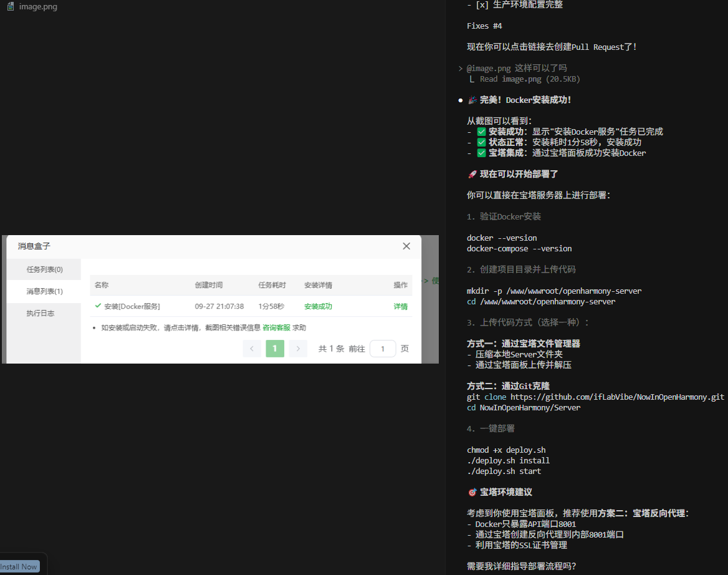Click the 咨询客服 support link

pos(276,327)
